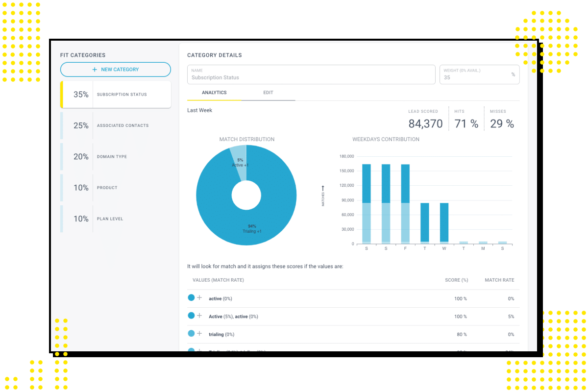Click the small bar above the M label
This screenshot has height=392, width=588.
[483, 243]
